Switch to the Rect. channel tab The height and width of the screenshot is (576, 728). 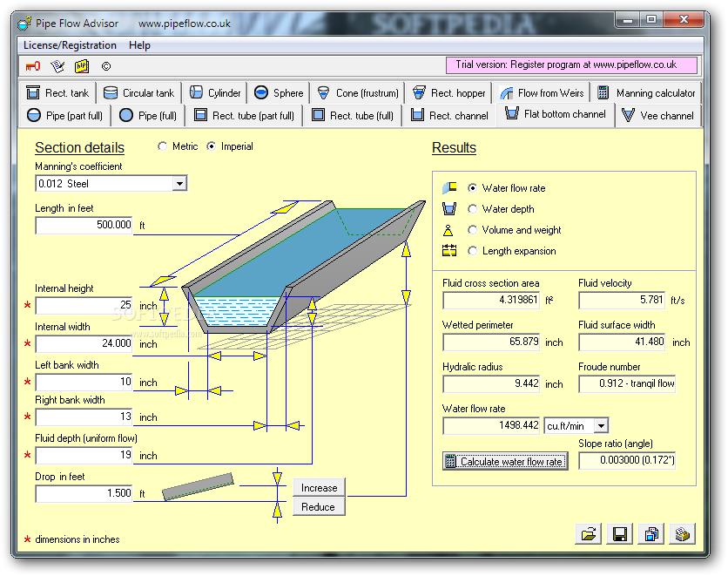coord(449,115)
